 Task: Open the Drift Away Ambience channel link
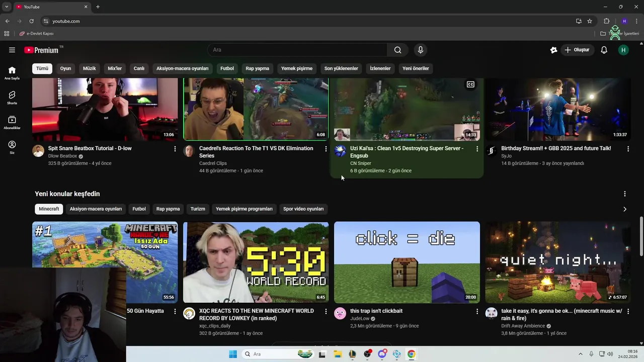(523, 326)
